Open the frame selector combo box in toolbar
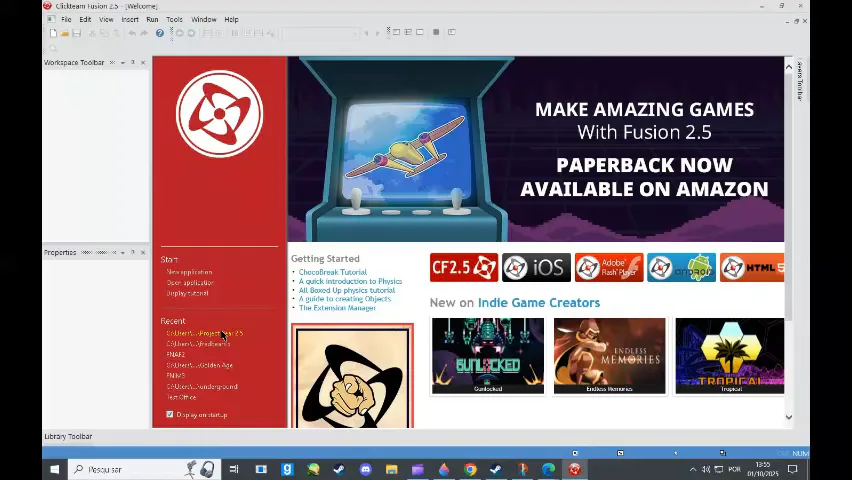Screen dimensions: 852x480 tap(320, 34)
